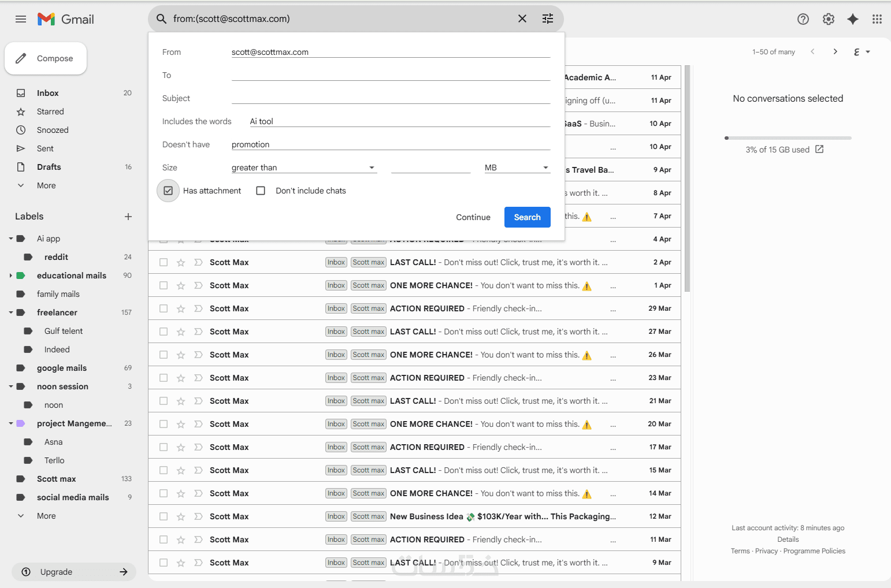
Task: Mark the 15 Mar LAST CALL as important
Action: point(198,470)
